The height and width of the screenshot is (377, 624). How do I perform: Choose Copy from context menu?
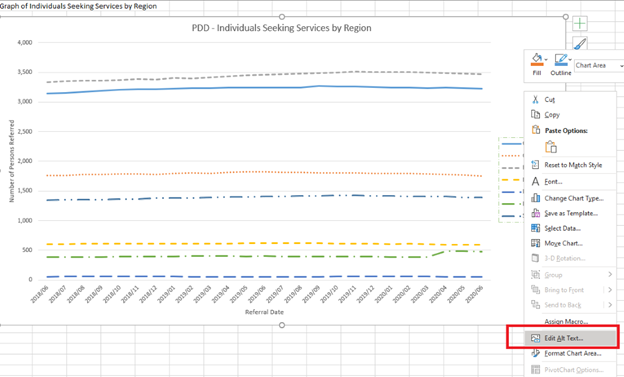tap(552, 115)
